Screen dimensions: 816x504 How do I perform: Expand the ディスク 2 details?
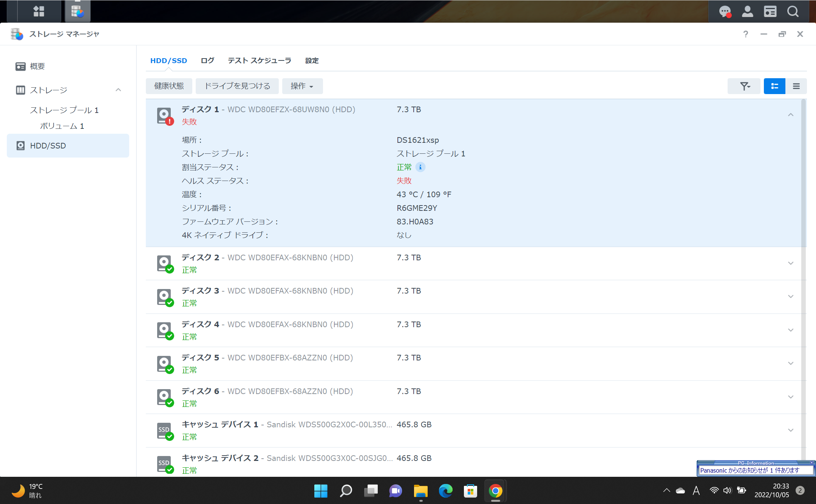(x=790, y=263)
